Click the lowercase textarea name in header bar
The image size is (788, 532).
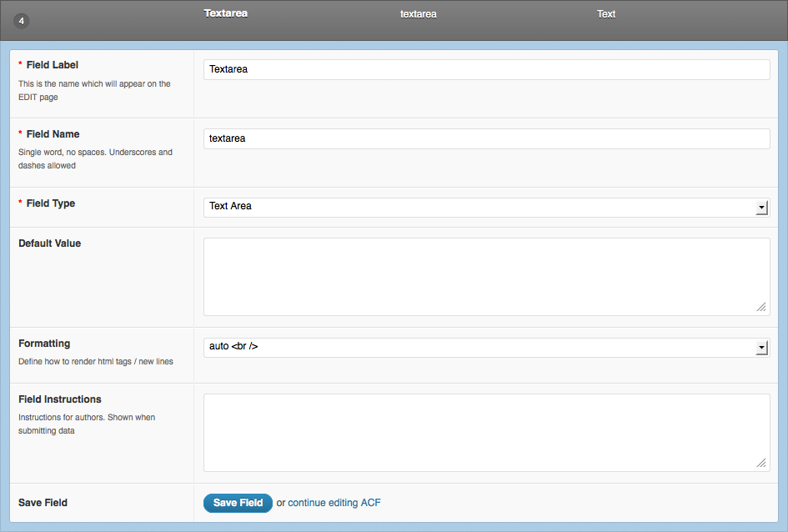(418, 14)
